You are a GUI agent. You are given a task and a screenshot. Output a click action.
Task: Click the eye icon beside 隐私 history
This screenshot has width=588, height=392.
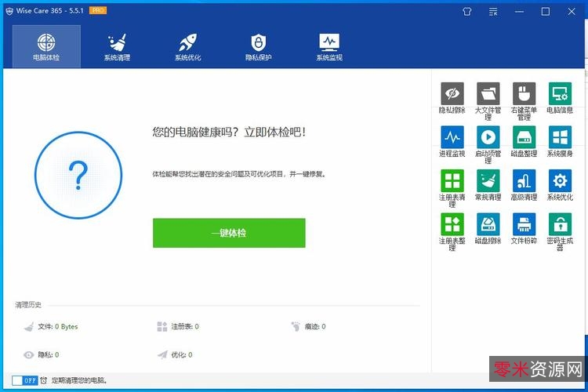coord(29,355)
